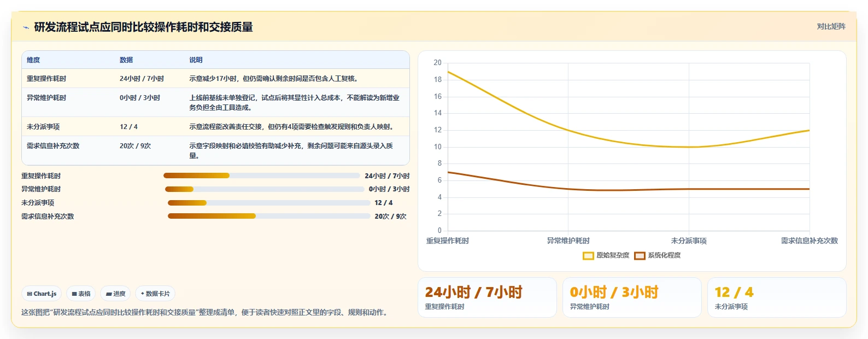Image resolution: width=868 pixels, height=339 pixels.
Task: Click the heading 研发流程试点应同时比较操作耗时和交接质量
Action: click(143, 27)
